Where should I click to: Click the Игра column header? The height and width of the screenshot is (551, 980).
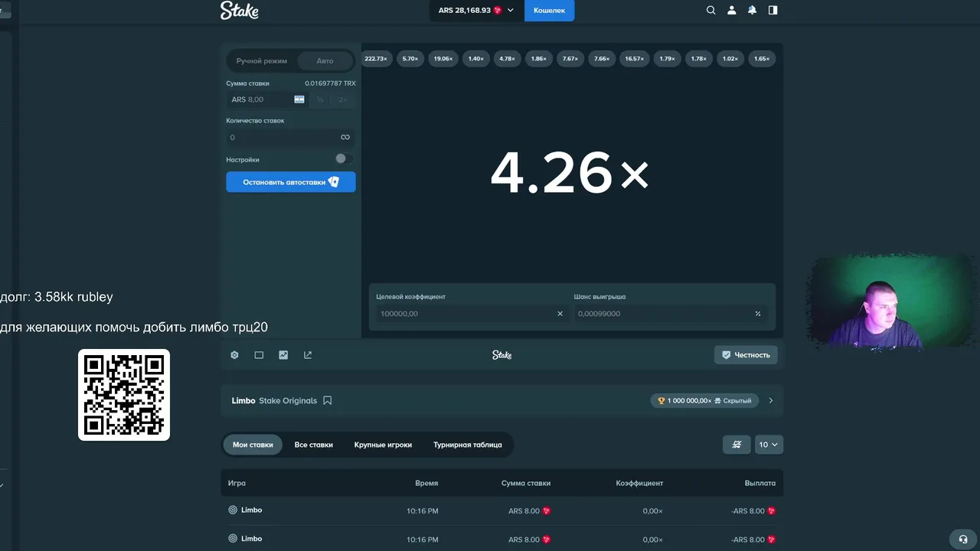click(x=237, y=483)
